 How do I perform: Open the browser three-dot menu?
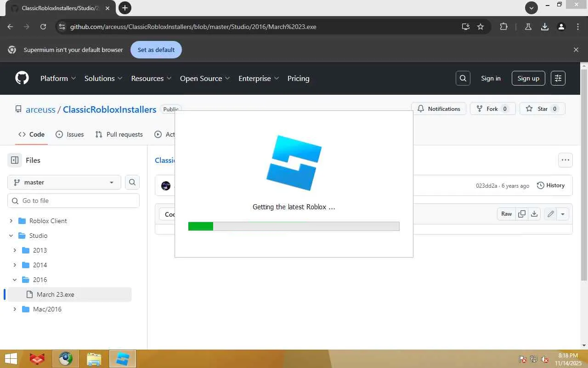pyautogui.click(x=578, y=27)
